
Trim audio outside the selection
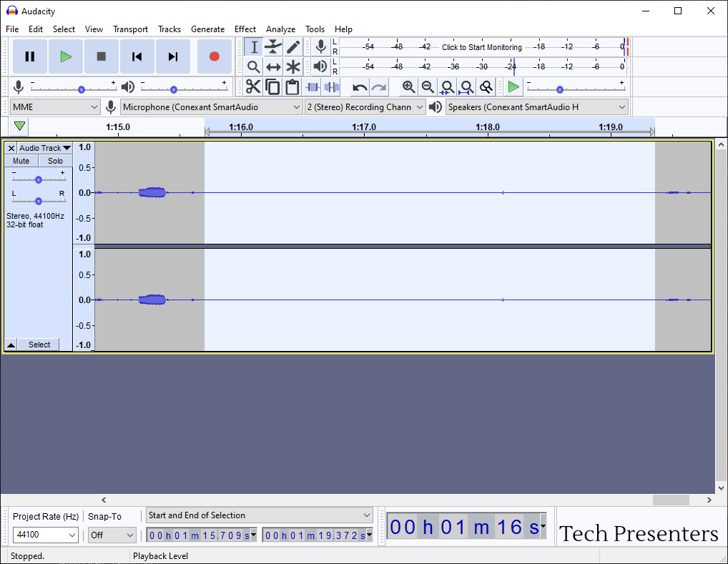pos(312,86)
